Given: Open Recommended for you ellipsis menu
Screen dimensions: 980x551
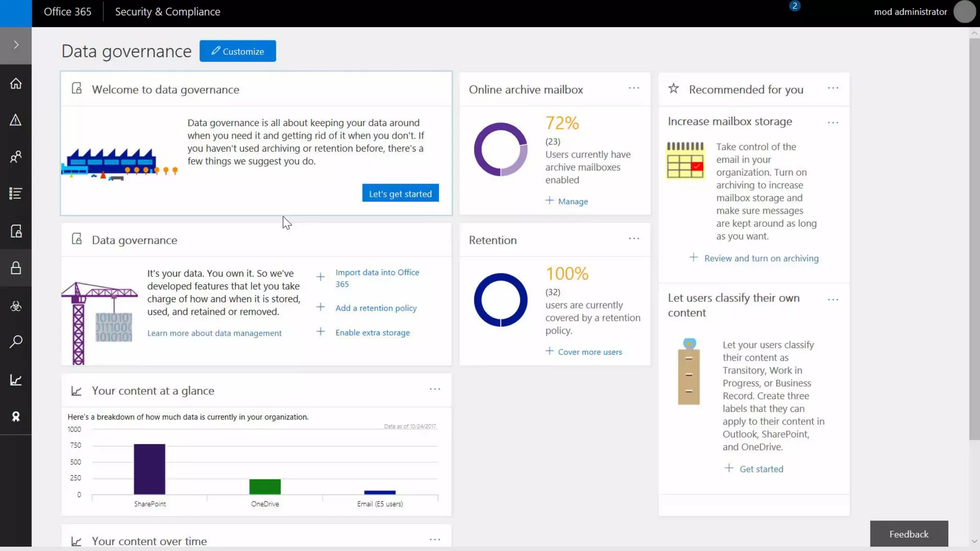Looking at the screenshot, I should pos(833,88).
